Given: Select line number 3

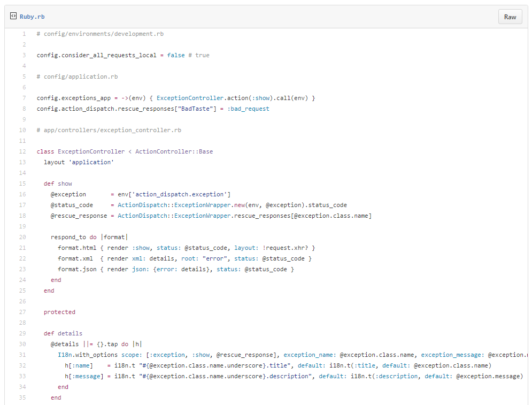Looking at the screenshot, I should [x=24, y=55].
